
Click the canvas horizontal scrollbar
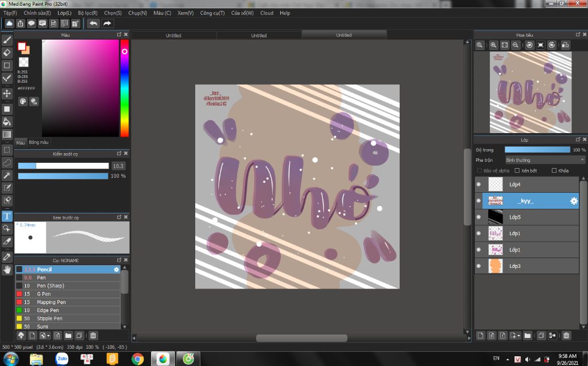pos(301,338)
